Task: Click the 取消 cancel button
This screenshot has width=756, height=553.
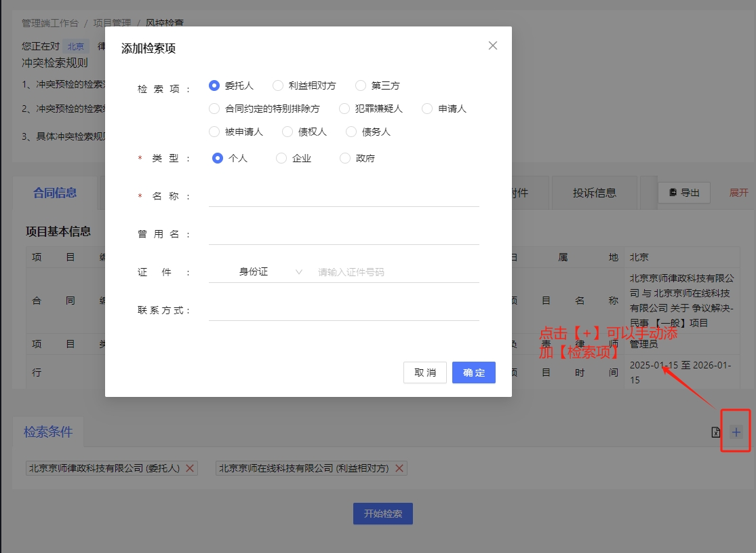Action: tap(424, 373)
